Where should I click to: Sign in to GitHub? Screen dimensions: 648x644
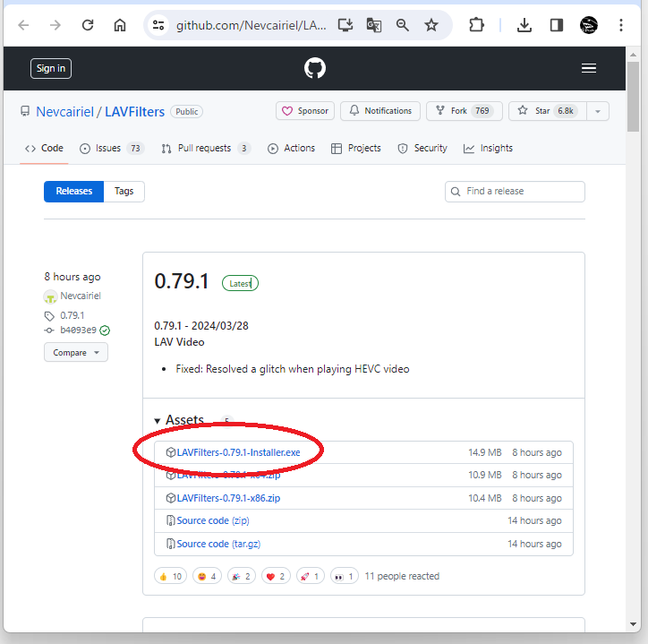pyautogui.click(x=51, y=69)
